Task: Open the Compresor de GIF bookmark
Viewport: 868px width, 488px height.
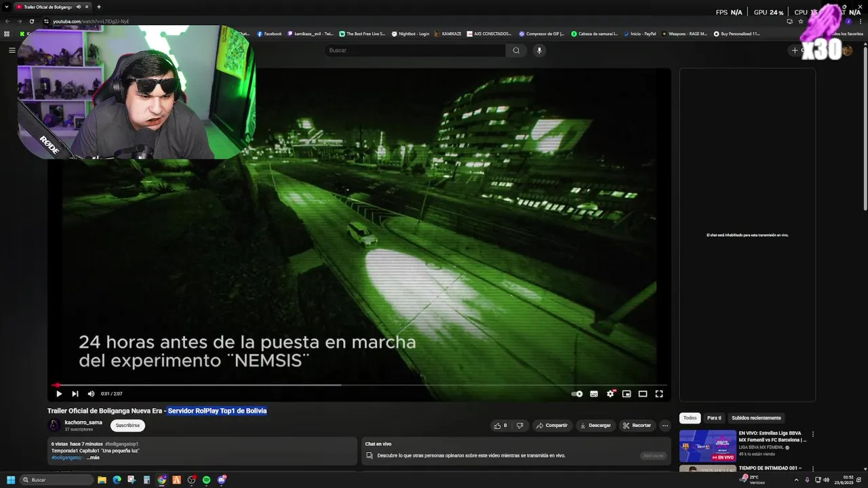Action: 542,34
